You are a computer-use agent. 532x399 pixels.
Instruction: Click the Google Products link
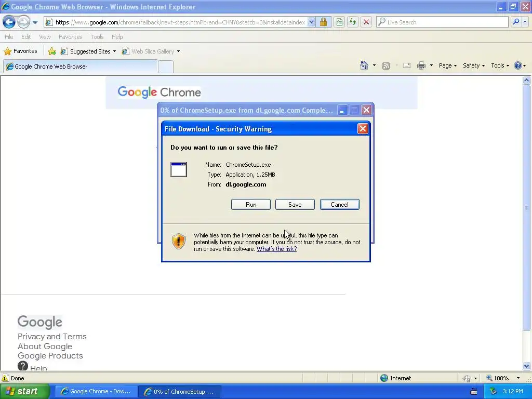click(x=50, y=355)
